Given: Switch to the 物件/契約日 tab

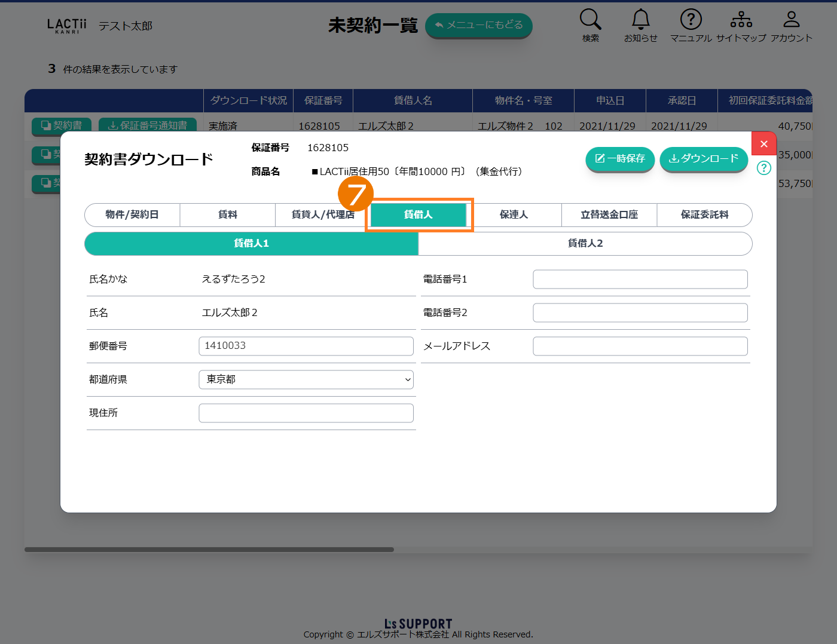Looking at the screenshot, I should tap(132, 215).
